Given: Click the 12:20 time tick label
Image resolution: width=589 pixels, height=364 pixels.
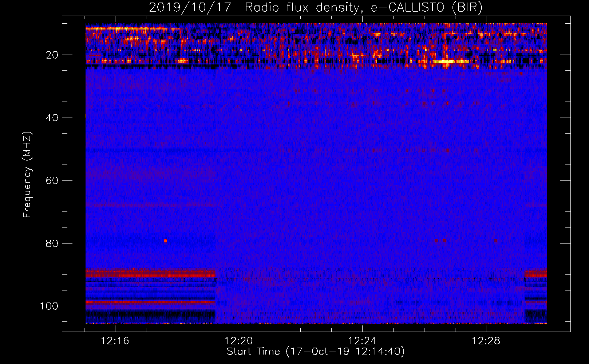Looking at the screenshot, I should [x=239, y=341].
